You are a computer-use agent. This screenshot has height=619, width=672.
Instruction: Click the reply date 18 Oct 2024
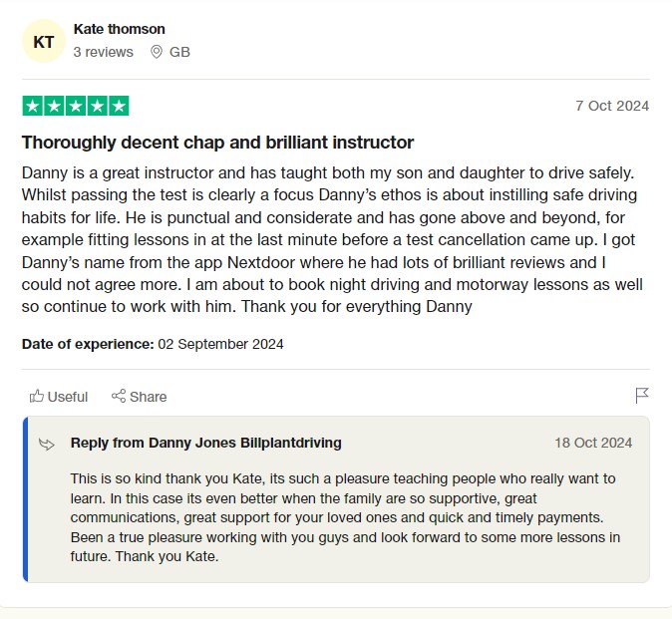593,443
